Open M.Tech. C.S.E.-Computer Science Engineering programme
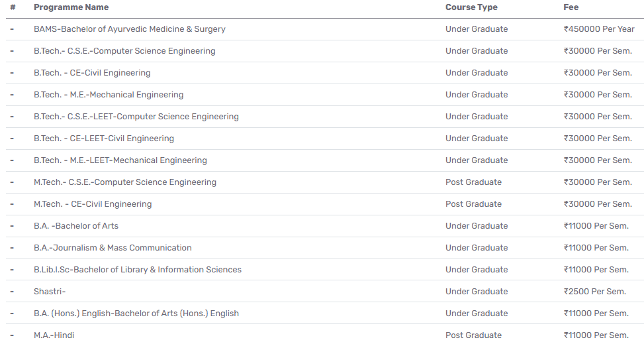This screenshot has width=644, height=344. click(x=125, y=182)
